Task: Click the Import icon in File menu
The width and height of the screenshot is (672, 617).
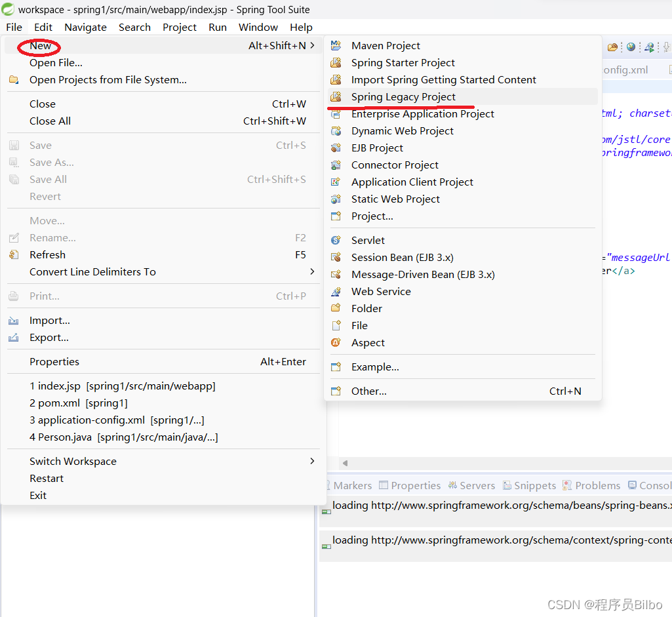Action: tap(14, 321)
